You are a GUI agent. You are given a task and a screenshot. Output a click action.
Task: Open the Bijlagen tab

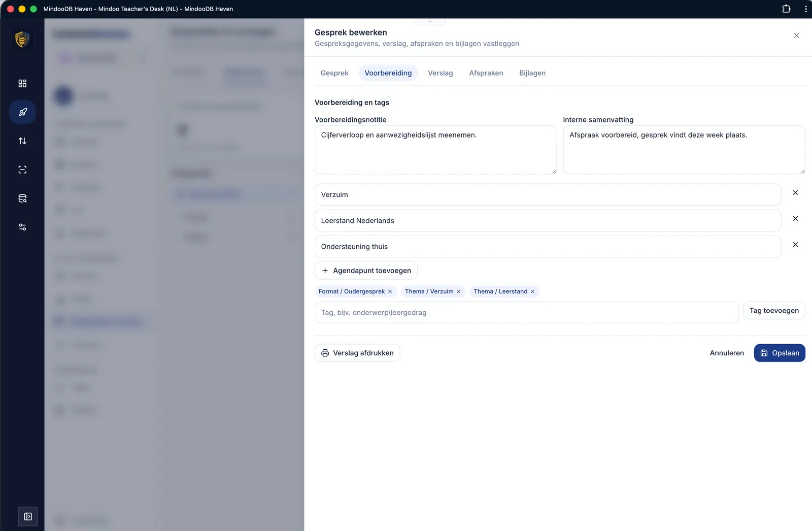point(532,73)
